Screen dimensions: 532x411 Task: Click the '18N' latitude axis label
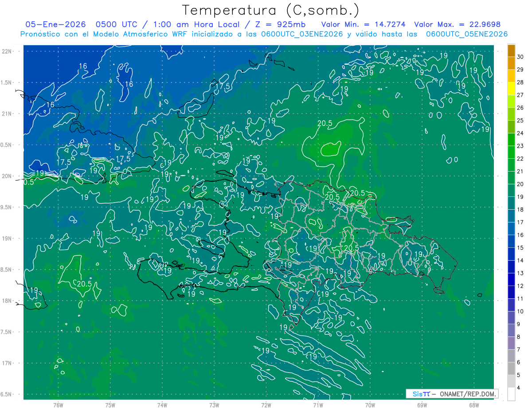pos(8,301)
